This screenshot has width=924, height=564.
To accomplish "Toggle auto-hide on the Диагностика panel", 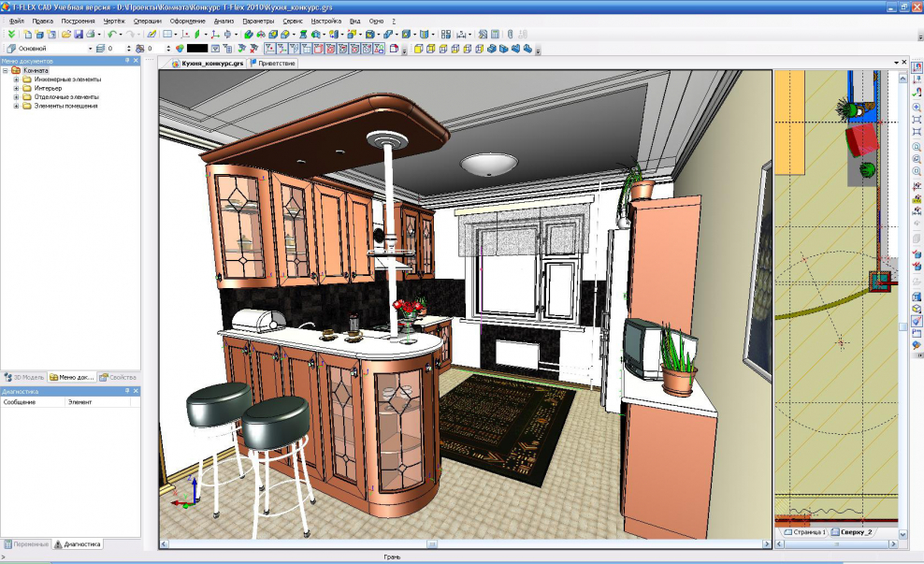I will point(127,391).
